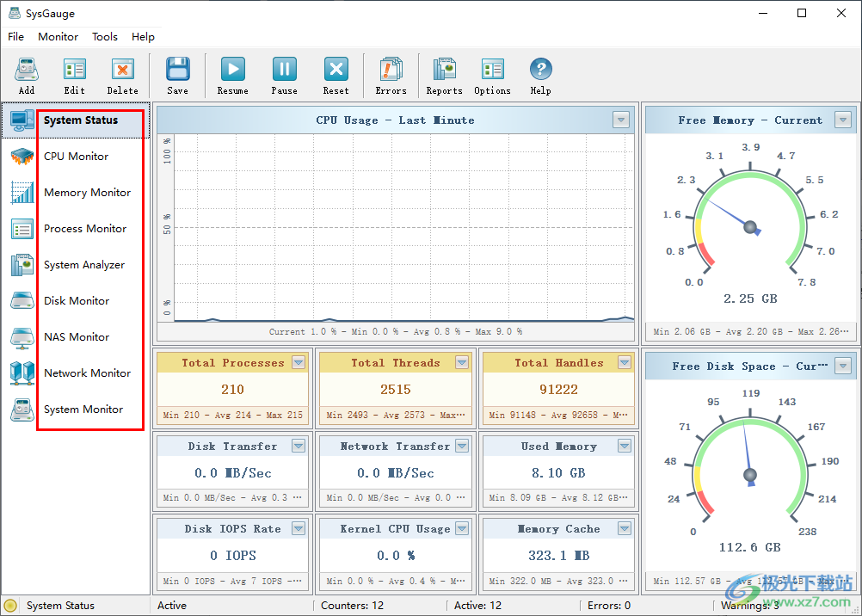Click the Help question mark icon
This screenshot has width=862, height=616.
click(x=541, y=70)
